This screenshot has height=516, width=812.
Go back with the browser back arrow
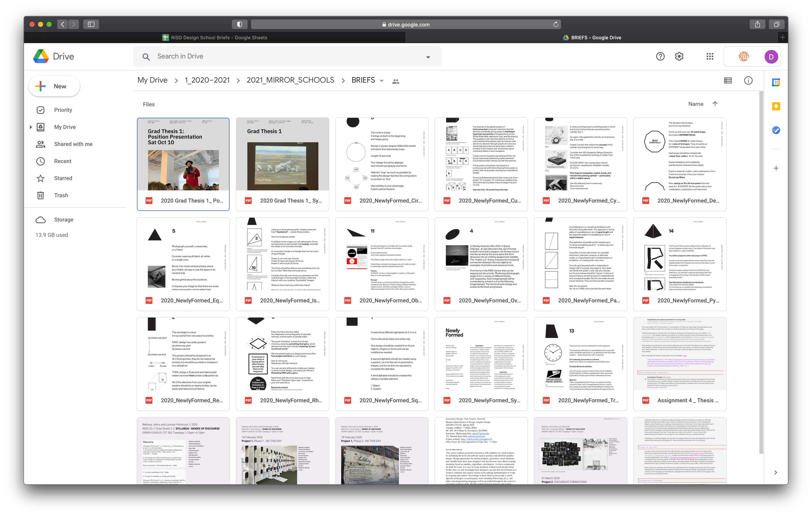[x=62, y=24]
